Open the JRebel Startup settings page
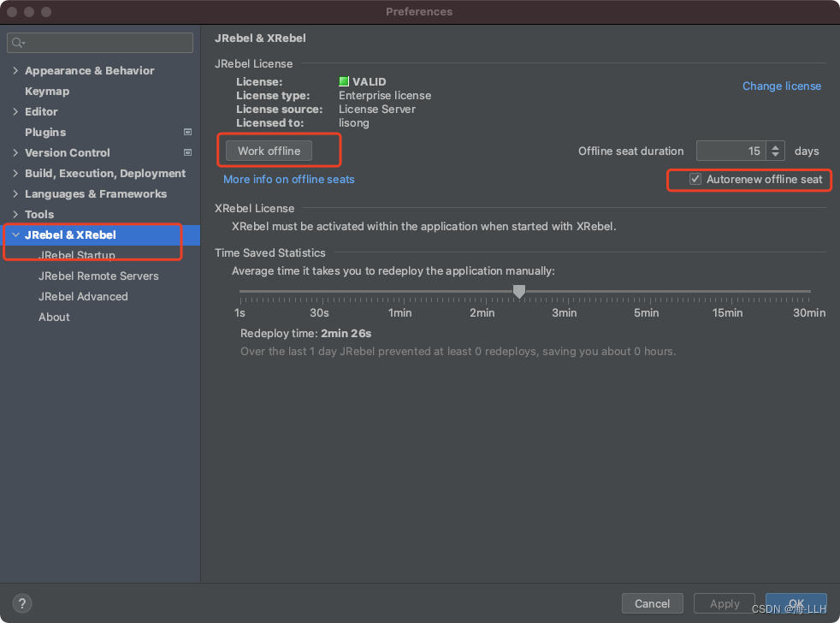 click(x=77, y=255)
